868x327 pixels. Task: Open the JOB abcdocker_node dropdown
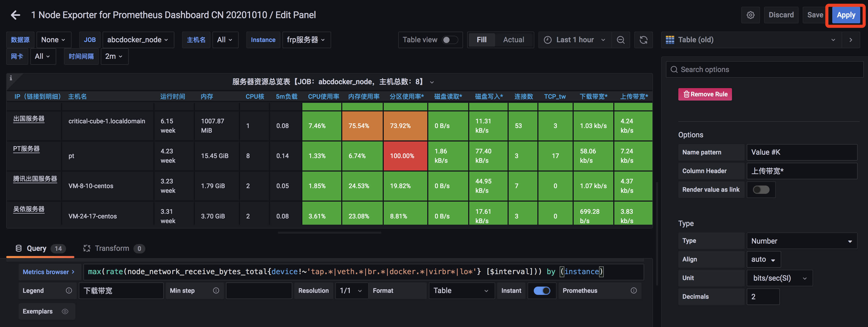pos(138,40)
